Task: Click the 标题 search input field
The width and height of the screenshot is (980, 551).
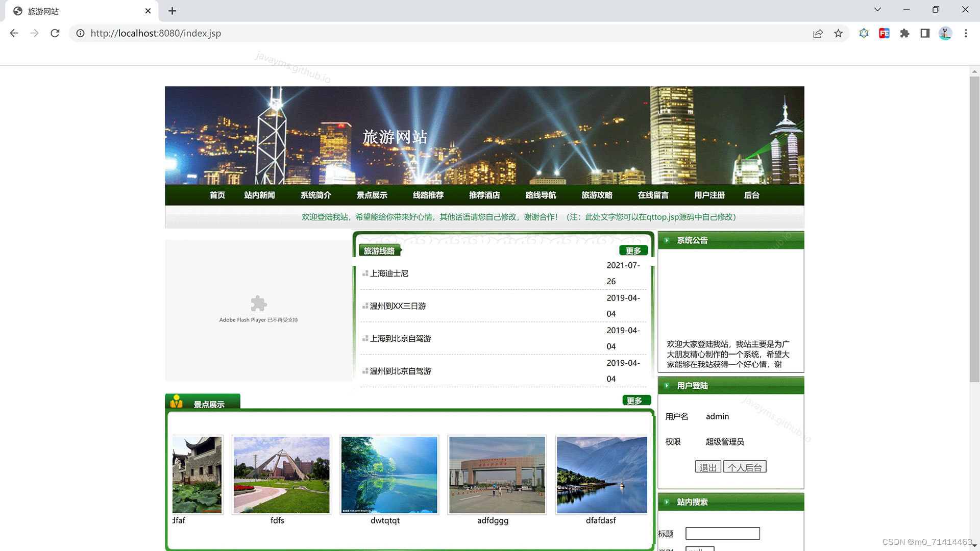Action: 722,533
